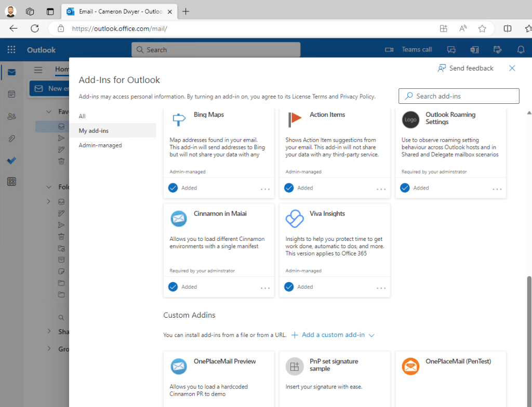The image size is (532, 407).
Task: Click the browser refresh icon
Action: click(35, 29)
